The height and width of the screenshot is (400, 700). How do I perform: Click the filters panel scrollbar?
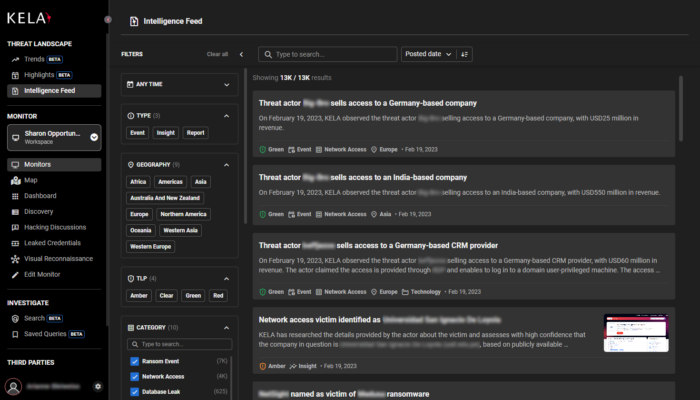click(245, 146)
